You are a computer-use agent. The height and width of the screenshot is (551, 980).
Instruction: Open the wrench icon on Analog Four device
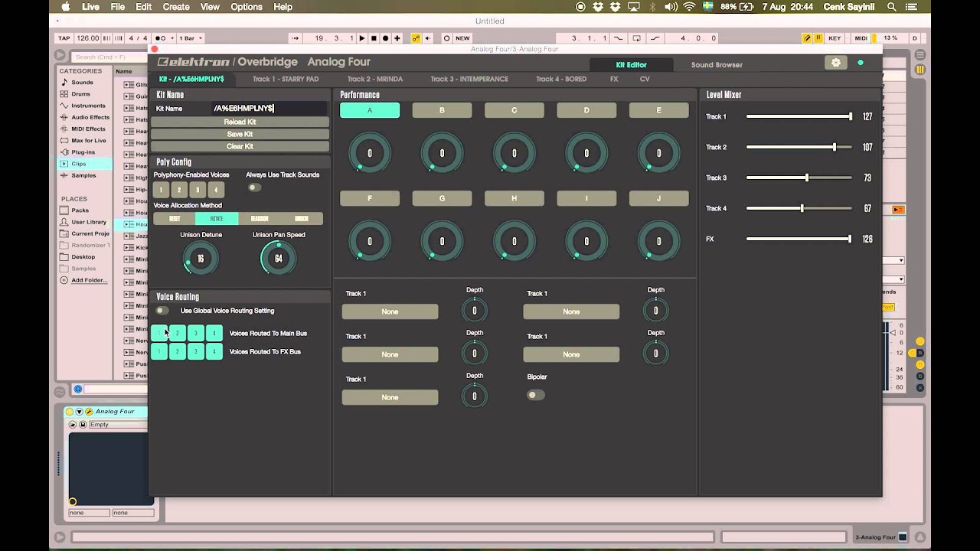point(89,412)
